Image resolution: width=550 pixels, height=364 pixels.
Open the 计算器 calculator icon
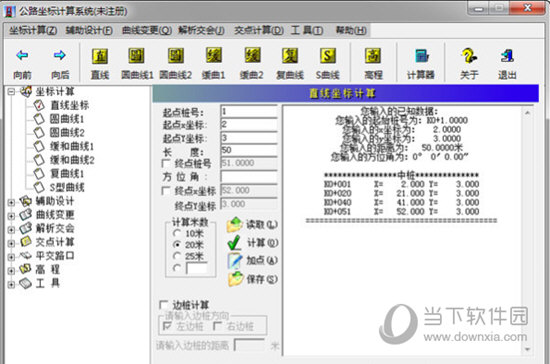coord(422,55)
